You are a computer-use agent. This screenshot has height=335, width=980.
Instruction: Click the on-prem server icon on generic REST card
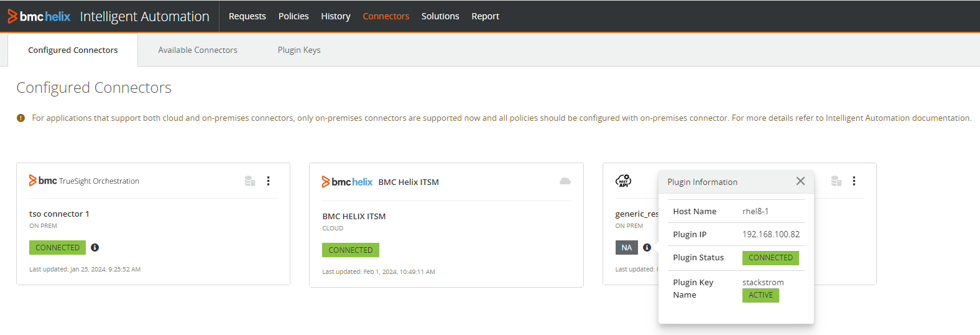[836, 181]
